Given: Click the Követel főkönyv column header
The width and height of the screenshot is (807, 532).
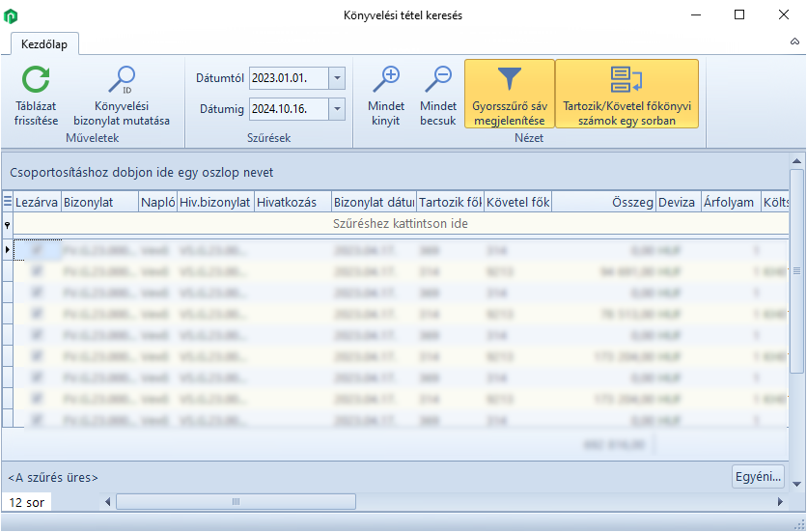Looking at the screenshot, I should point(518,202).
